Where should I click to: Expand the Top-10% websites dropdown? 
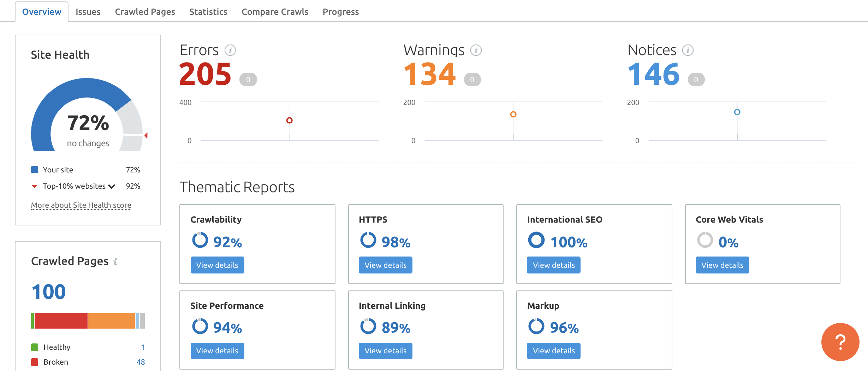[112, 186]
